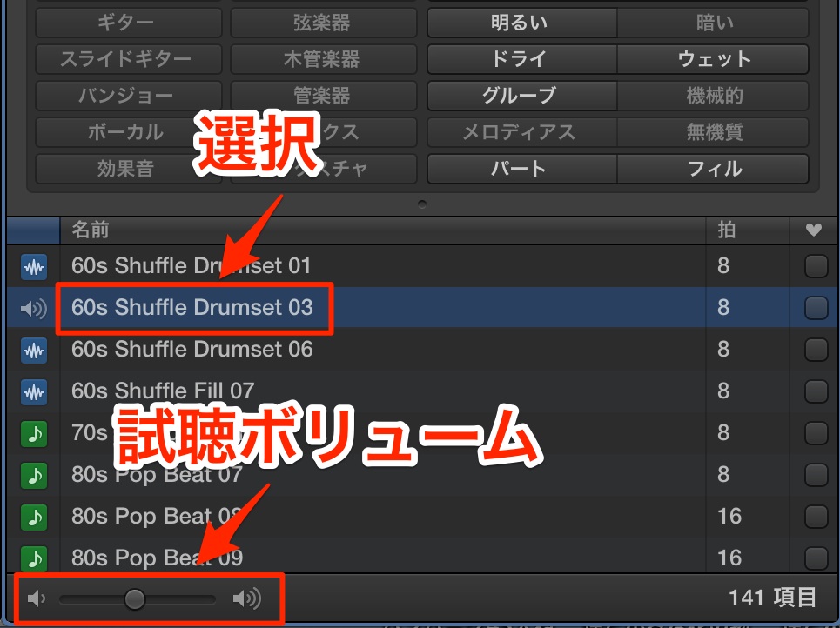Toggle the グルーブ descriptor button
Viewport: 840px width, 628px height.
point(521,96)
